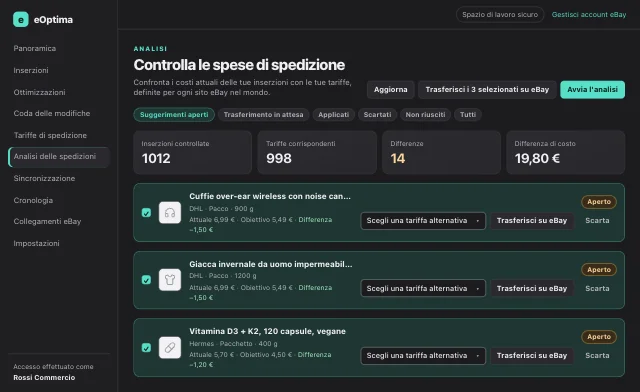The height and width of the screenshot is (392, 640).
Task: Select the Suggerimenti aperti filter tab
Action: tap(174, 115)
